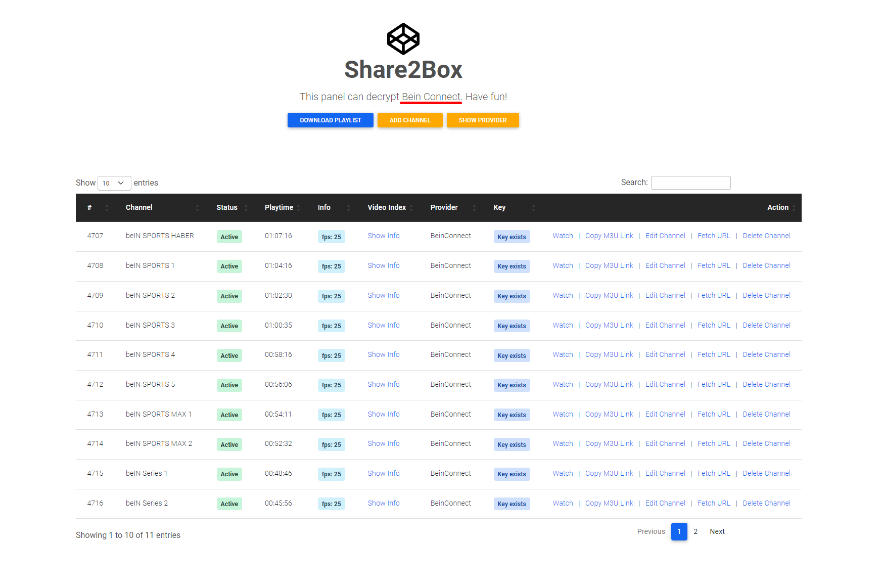Watch beIN SPORTS HABER channel
Screen dimensions: 881x588
563,236
